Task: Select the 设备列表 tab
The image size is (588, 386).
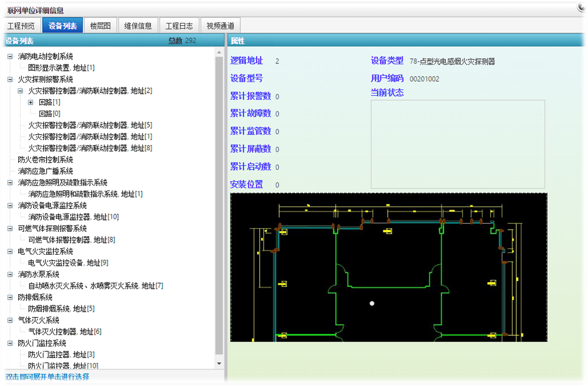Action: (x=63, y=26)
